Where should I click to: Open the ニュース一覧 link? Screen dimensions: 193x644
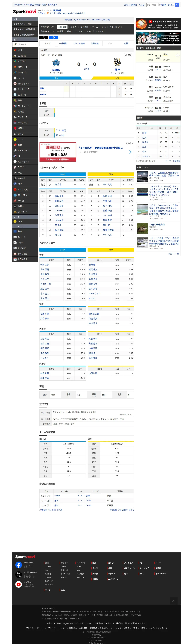tap(174, 254)
